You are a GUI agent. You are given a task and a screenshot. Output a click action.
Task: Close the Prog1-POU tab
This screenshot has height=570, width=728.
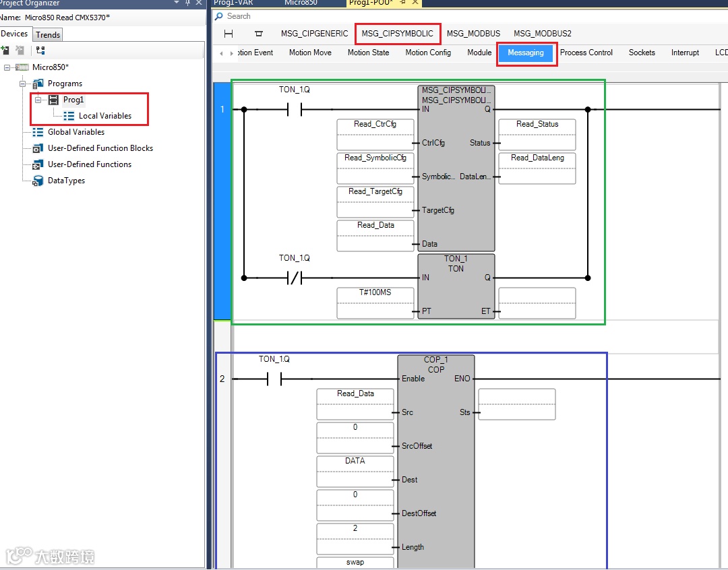pos(415,3)
